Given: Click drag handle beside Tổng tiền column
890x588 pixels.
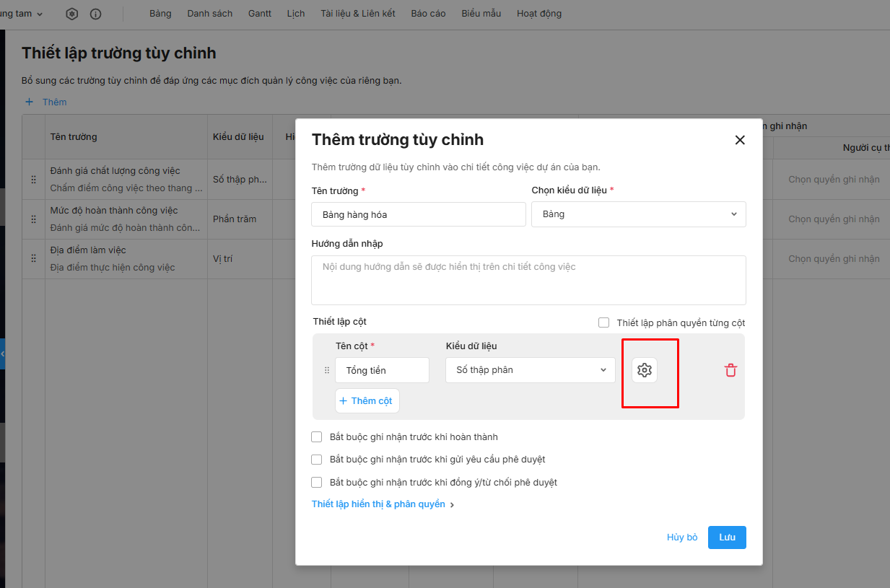Looking at the screenshot, I should tap(326, 370).
